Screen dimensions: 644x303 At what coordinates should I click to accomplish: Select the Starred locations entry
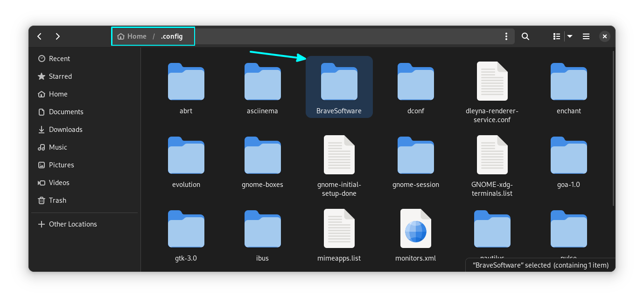60,76
